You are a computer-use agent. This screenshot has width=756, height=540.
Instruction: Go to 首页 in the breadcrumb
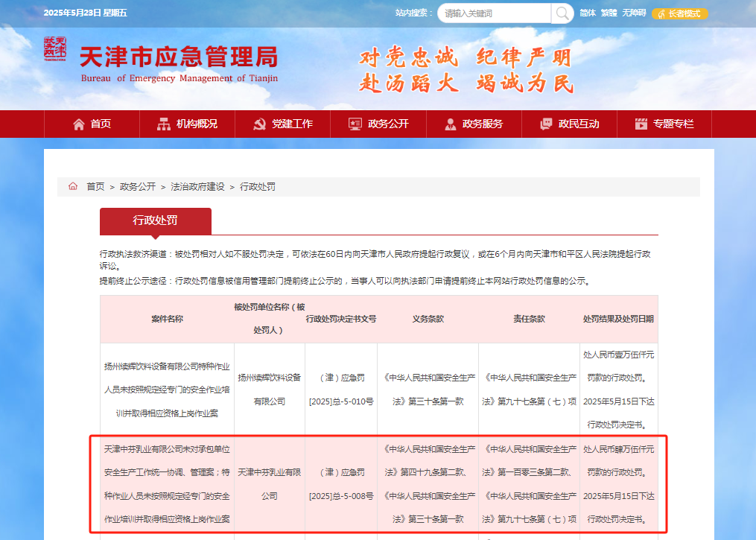coord(95,187)
